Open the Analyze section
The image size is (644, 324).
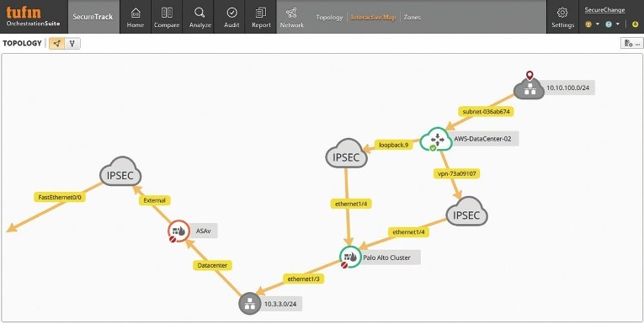click(200, 17)
